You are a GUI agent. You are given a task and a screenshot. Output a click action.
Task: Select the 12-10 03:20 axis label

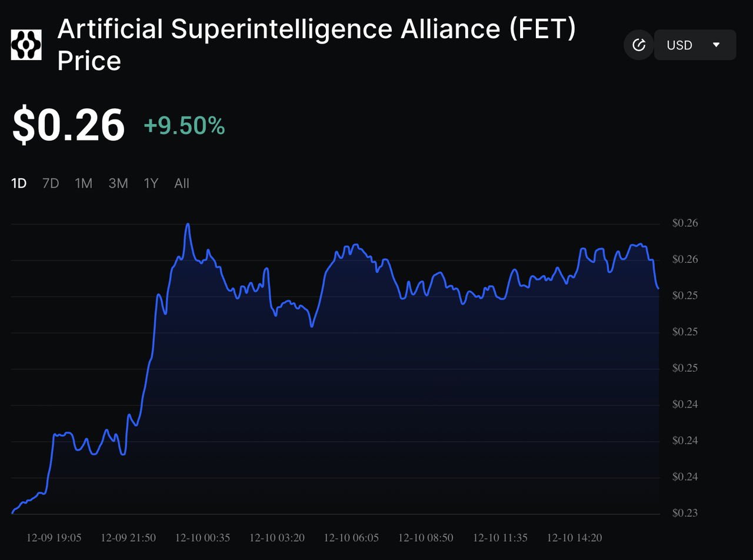click(277, 538)
